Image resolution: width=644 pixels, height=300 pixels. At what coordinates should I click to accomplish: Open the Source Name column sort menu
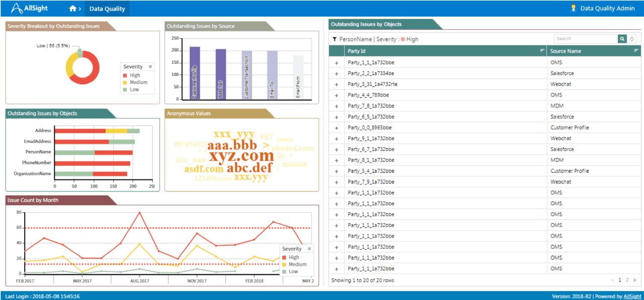(x=636, y=51)
